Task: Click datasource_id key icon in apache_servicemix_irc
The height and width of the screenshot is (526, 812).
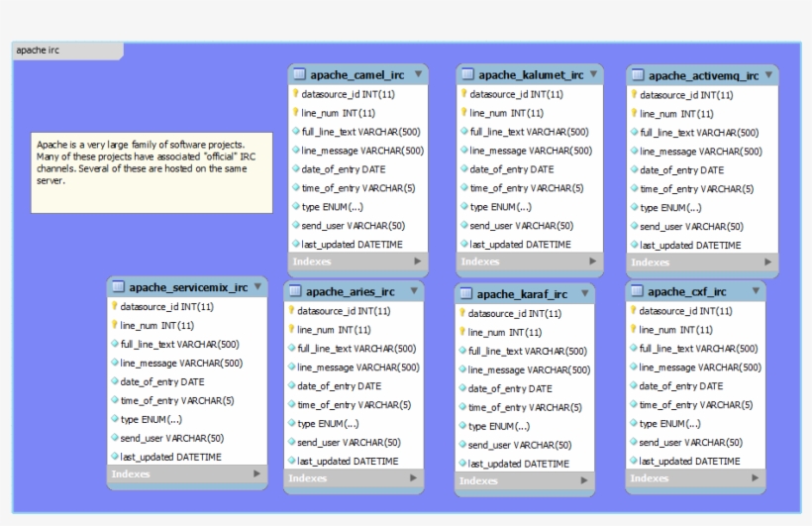Action: (115, 306)
